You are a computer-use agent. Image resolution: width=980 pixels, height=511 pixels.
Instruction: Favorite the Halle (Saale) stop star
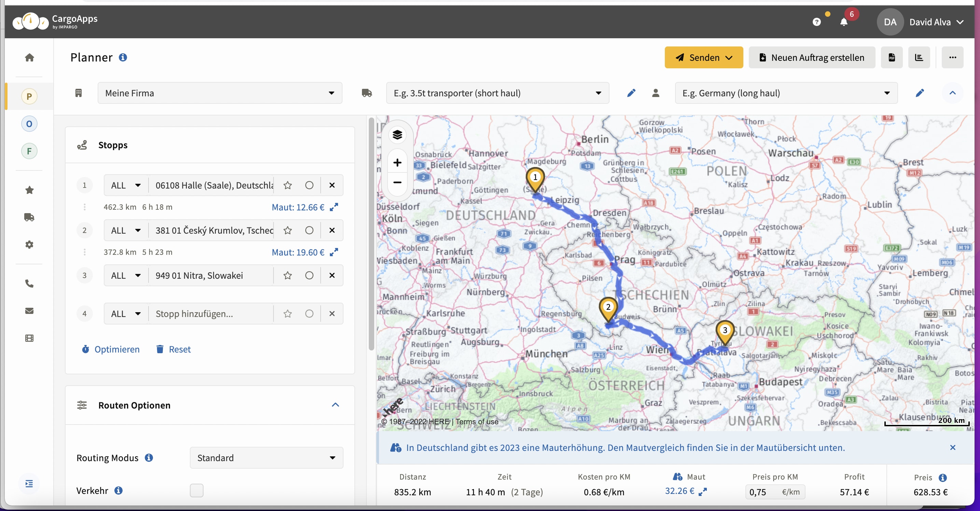[288, 185]
